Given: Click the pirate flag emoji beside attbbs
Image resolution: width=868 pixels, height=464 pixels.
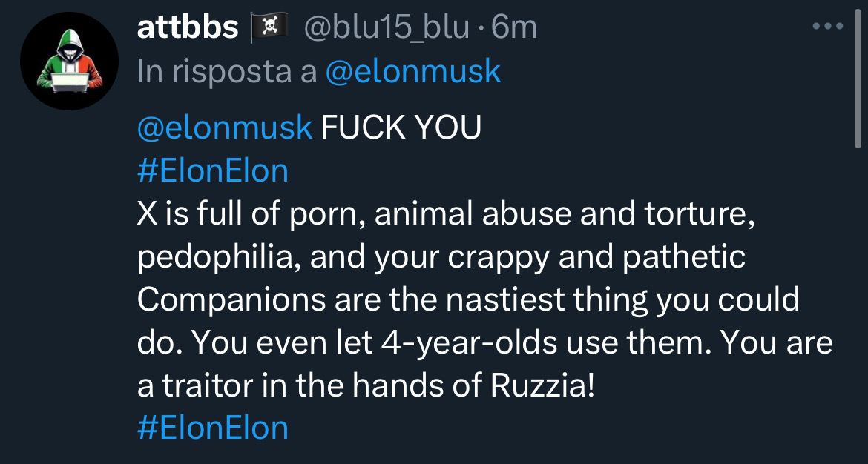Looking at the screenshot, I should point(269,28).
